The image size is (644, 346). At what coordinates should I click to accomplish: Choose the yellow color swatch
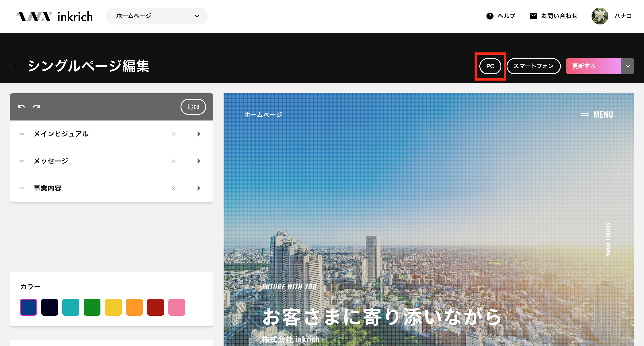coord(113,307)
